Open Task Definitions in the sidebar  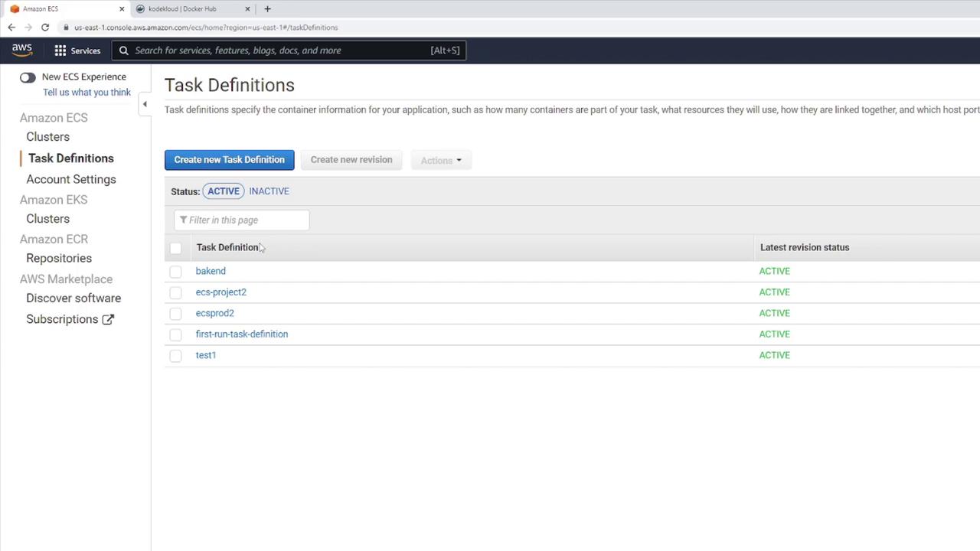[70, 158]
